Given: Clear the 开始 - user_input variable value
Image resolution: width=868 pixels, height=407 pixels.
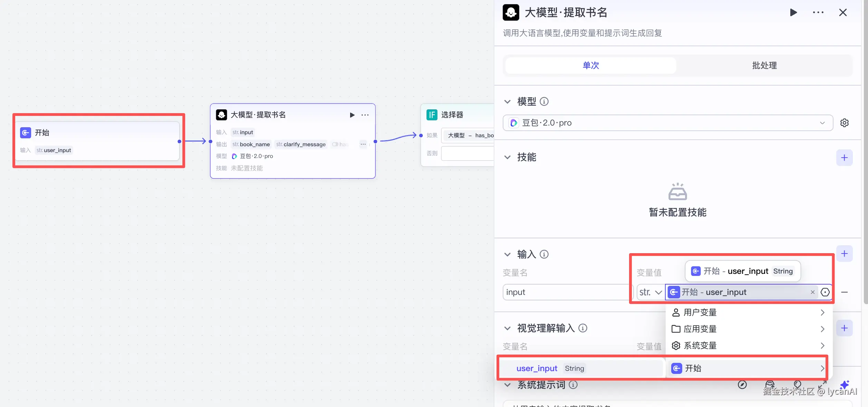Looking at the screenshot, I should coord(812,292).
